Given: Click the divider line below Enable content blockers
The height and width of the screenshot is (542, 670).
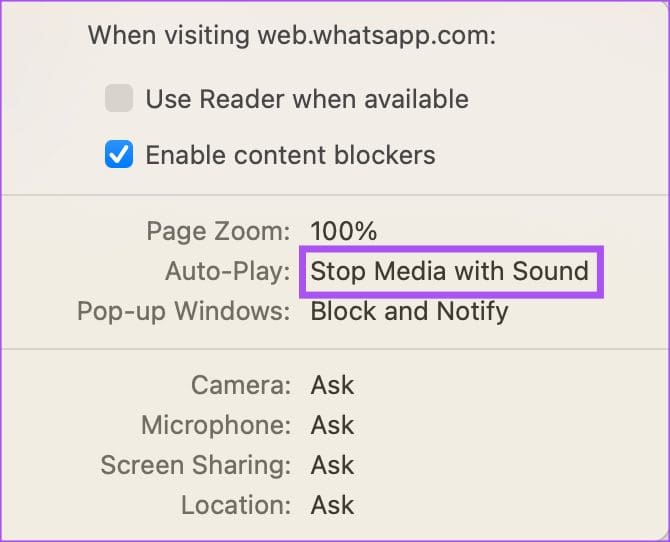Looking at the screenshot, I should pos(335,194).
